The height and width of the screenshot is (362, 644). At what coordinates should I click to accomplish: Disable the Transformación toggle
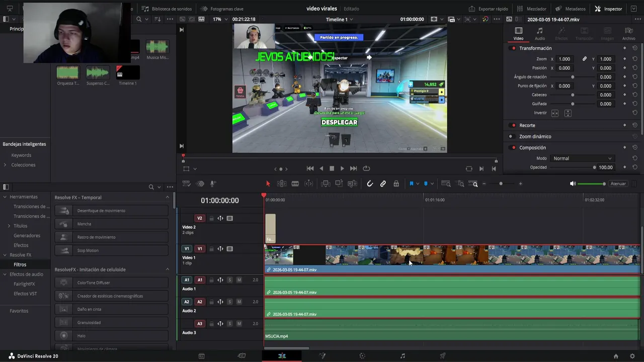click(x=513, y=48)
